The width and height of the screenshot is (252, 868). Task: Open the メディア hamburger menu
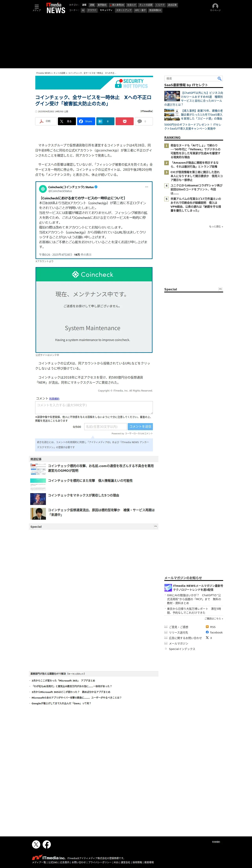click(36, 8)
